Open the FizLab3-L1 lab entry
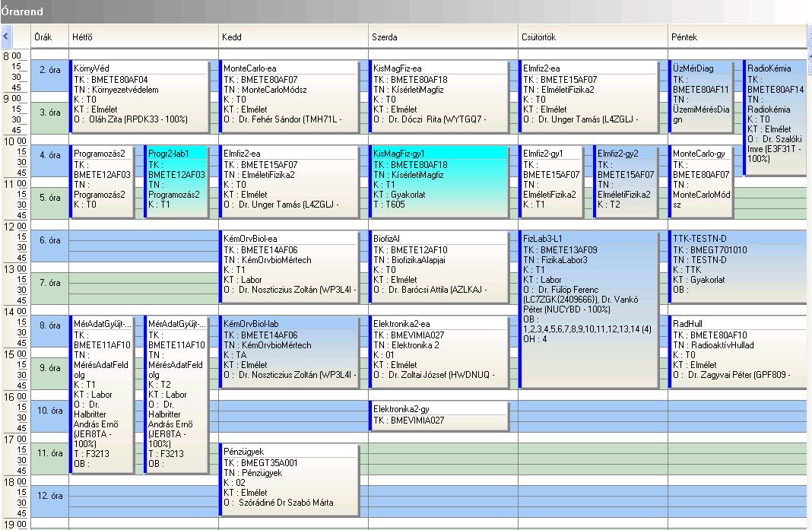Screen dimensions: 812x530 (x=588, y=309)
